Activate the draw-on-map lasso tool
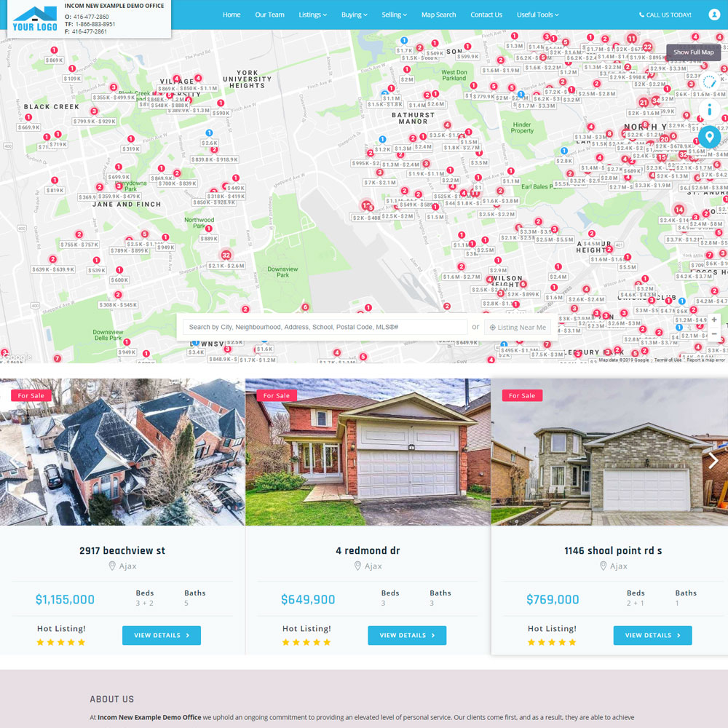 [710, 83]
